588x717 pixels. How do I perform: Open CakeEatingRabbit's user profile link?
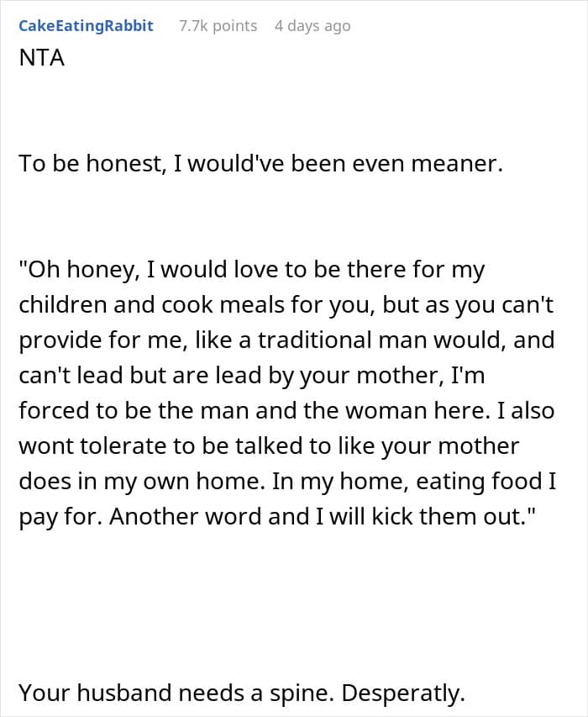(x=86, y=25)
